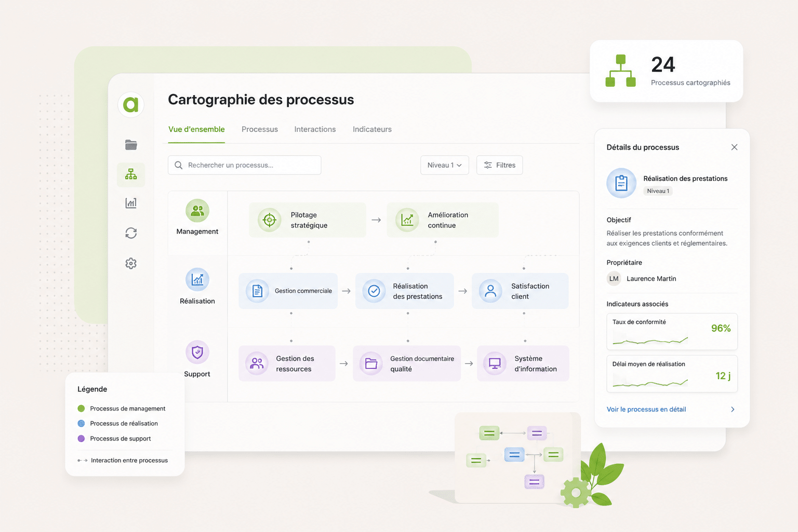Screen dimensions: 798x532
Task: Open the Indicateurs tab
Action: [372, 129]
